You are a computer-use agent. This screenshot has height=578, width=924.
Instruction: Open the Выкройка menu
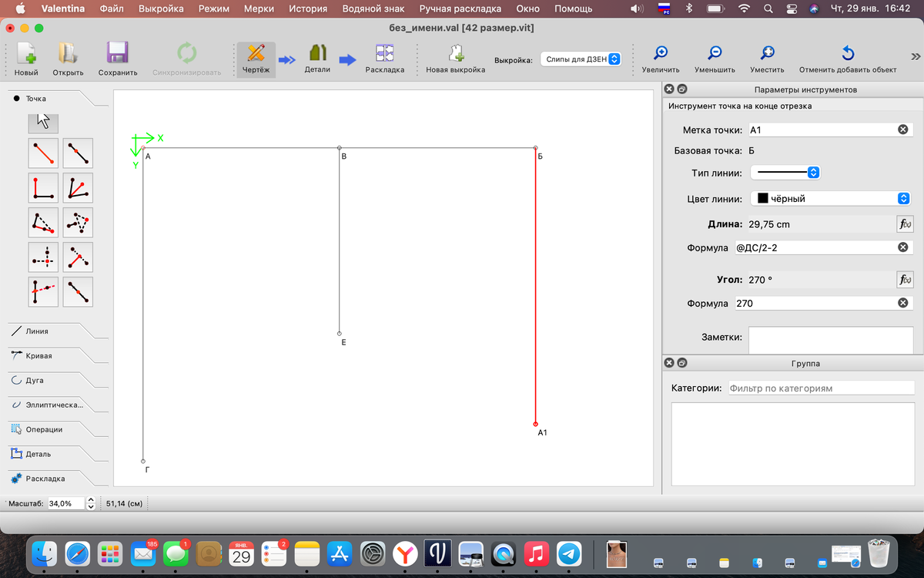pos(161,8)
